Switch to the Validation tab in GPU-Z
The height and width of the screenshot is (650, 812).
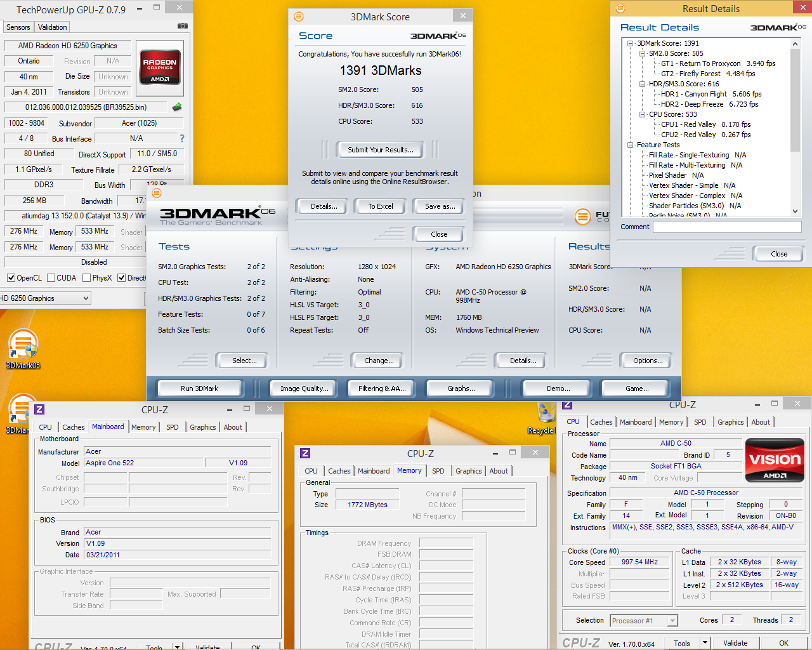pyautogui.click(x=52, y=27)
